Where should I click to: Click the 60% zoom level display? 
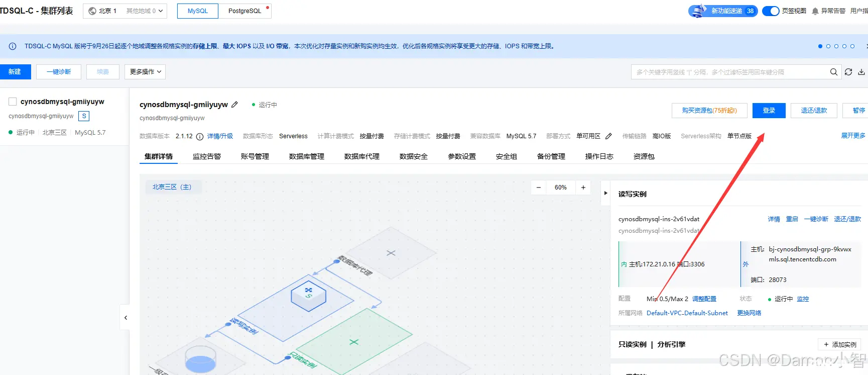pyautogui.click(x=561, y=187)
